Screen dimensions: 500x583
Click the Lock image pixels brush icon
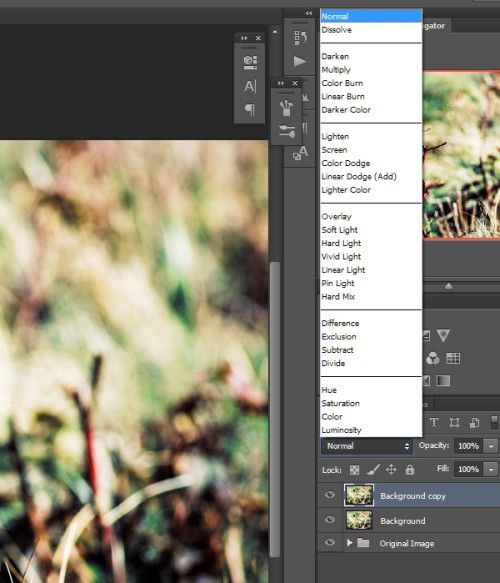coord(373,470)
